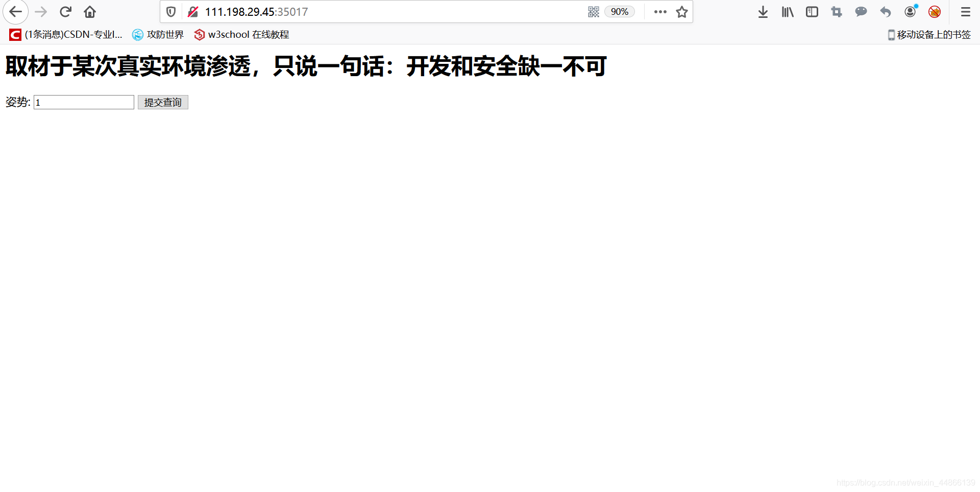
Task: Open the Firefox hamburger menu
Action: [965, 11]
